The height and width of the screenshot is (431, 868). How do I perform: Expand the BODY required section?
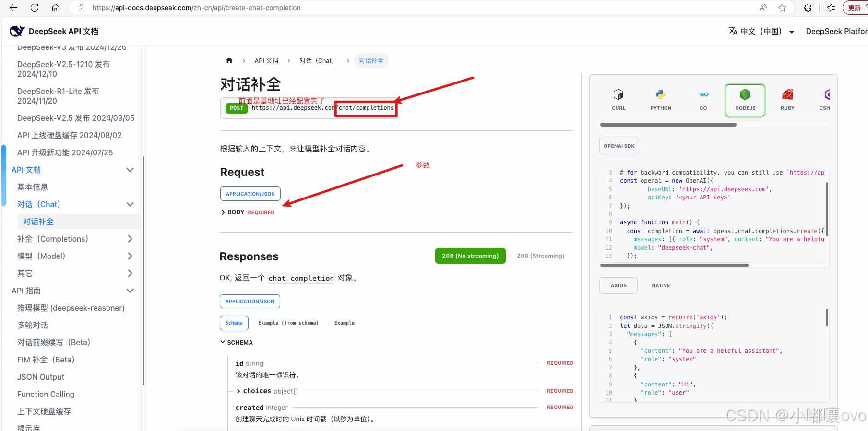pyautogui.click(x=248, y=212)
